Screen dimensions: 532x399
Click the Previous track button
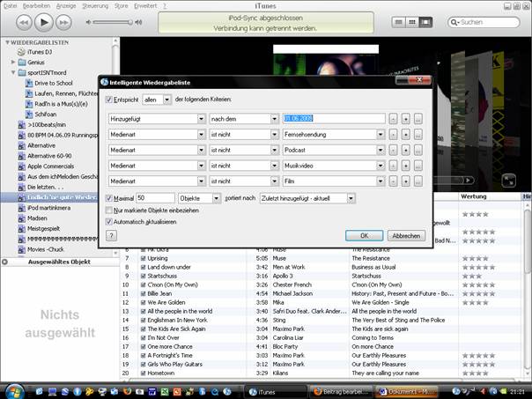24,23
